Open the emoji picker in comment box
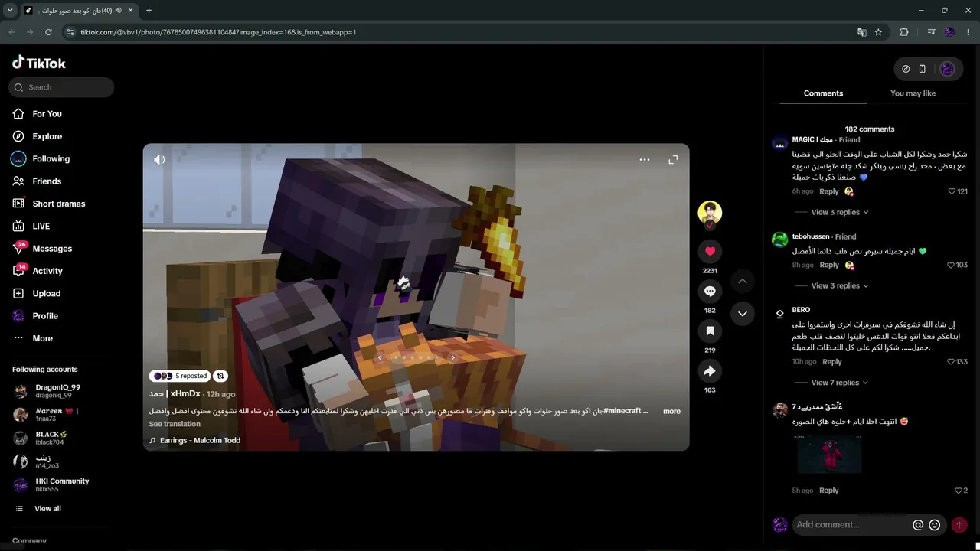 [x=935, y=525]
